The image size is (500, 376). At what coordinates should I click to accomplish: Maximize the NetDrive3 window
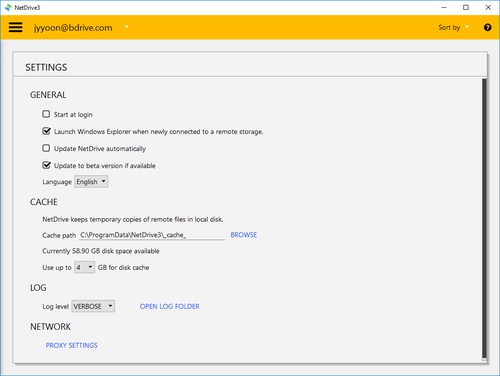[x=466, y=7]
